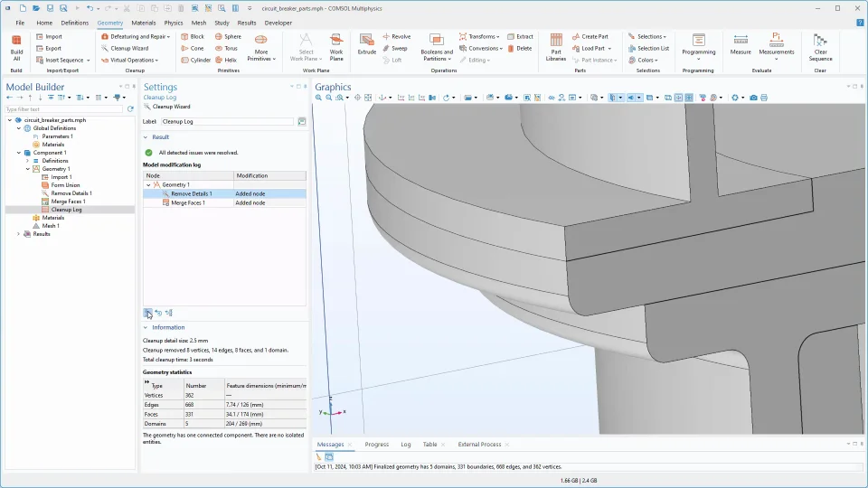868x488 pixels.
Task: Select the Block primitive tool
Action: click(x=192, y=37)
